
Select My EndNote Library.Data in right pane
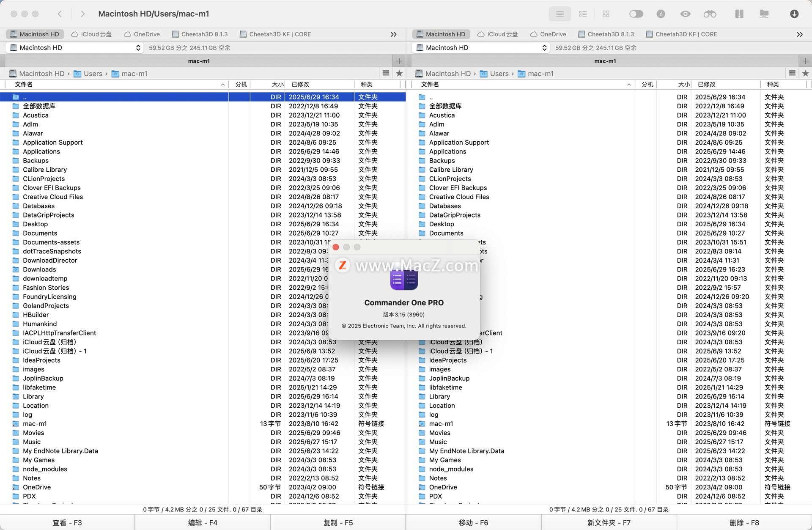tap(609, 451)
